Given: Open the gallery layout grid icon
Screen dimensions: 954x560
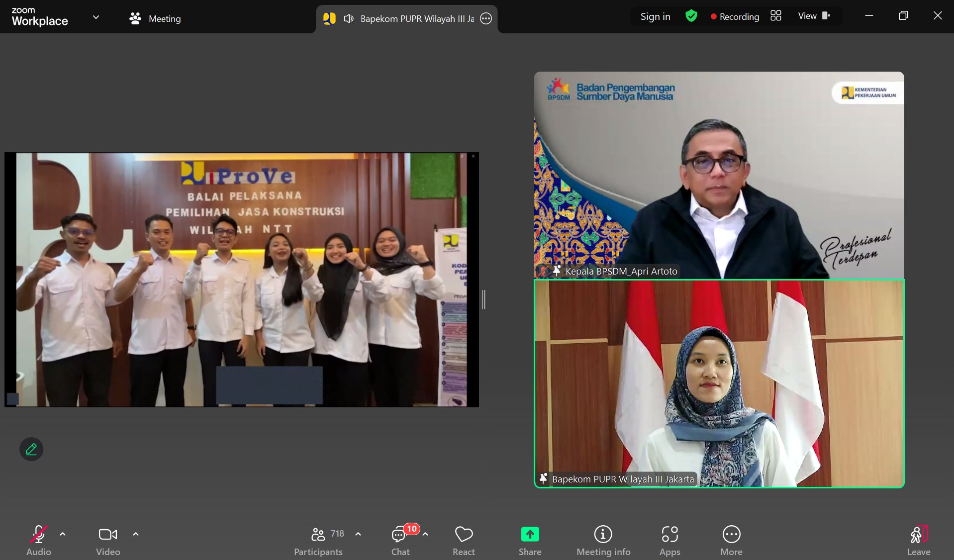Looking at the screenshot, I should tap(776, 16).
